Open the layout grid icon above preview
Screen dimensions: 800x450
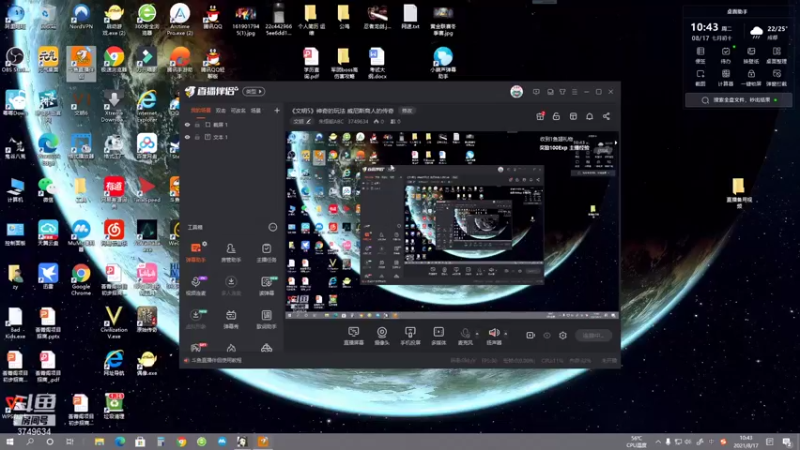(573, 116)
